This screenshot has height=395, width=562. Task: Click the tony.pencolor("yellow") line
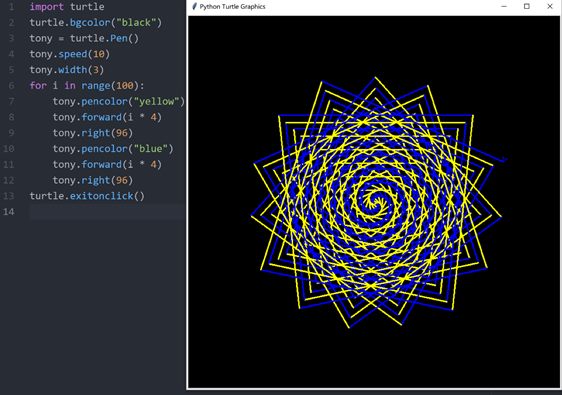point(119,101)
